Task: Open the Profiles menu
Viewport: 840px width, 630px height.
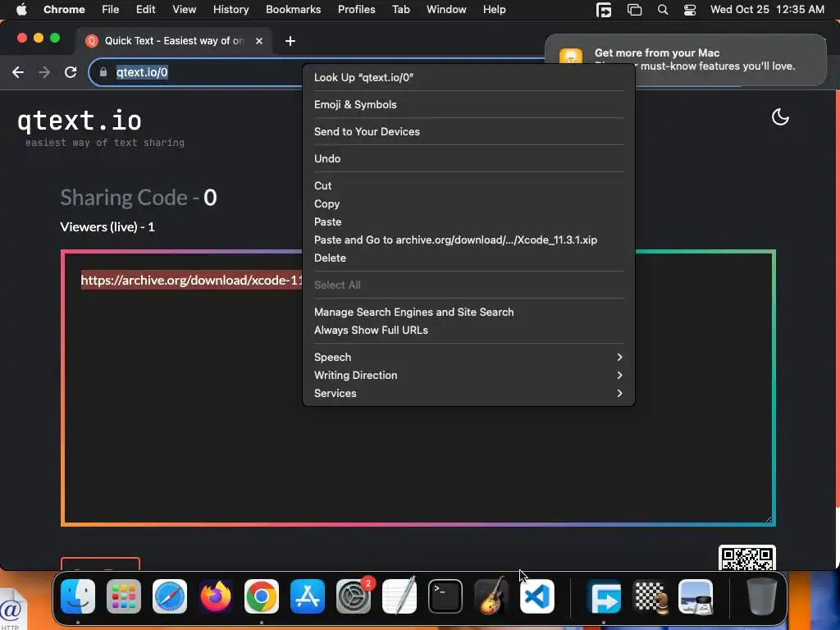Action: click(356, 9)
